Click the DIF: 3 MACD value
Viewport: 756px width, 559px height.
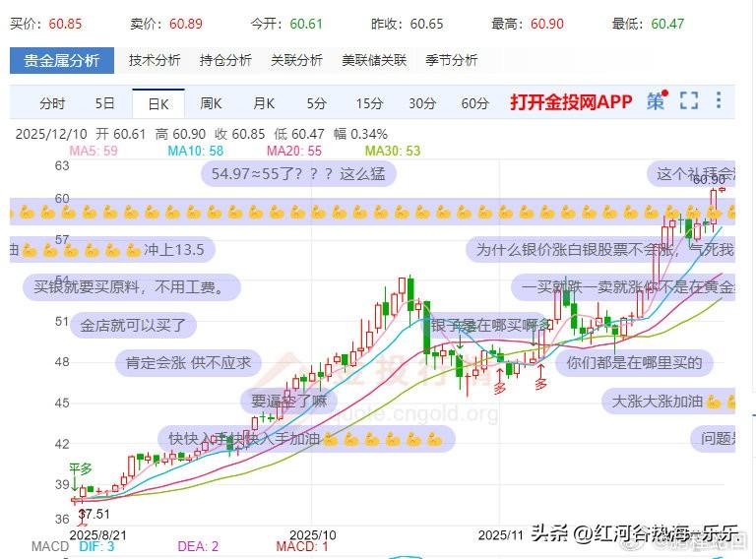click(x=96, y=546)
